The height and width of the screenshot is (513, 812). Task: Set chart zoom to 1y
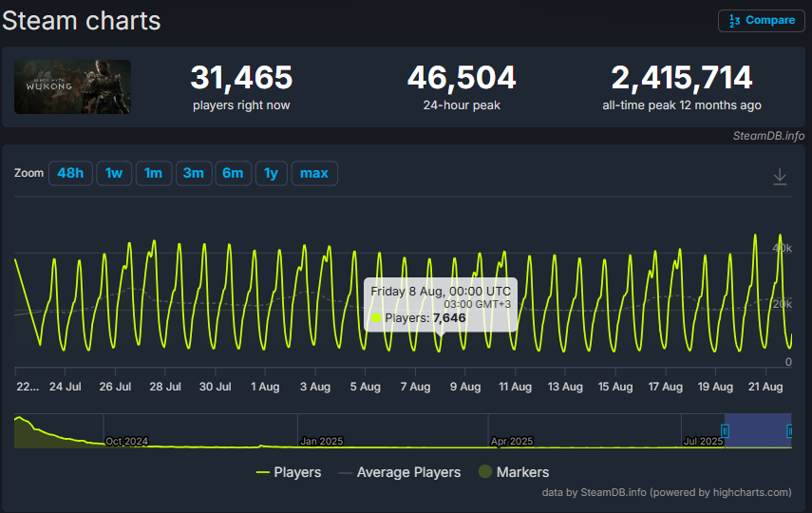(271, 173)
